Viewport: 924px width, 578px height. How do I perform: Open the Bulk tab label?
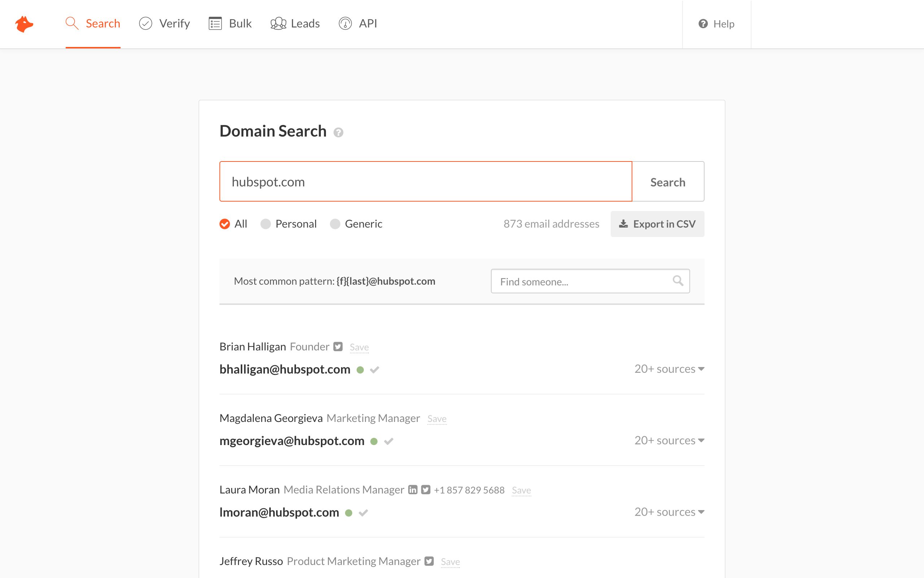pos(240,24)
